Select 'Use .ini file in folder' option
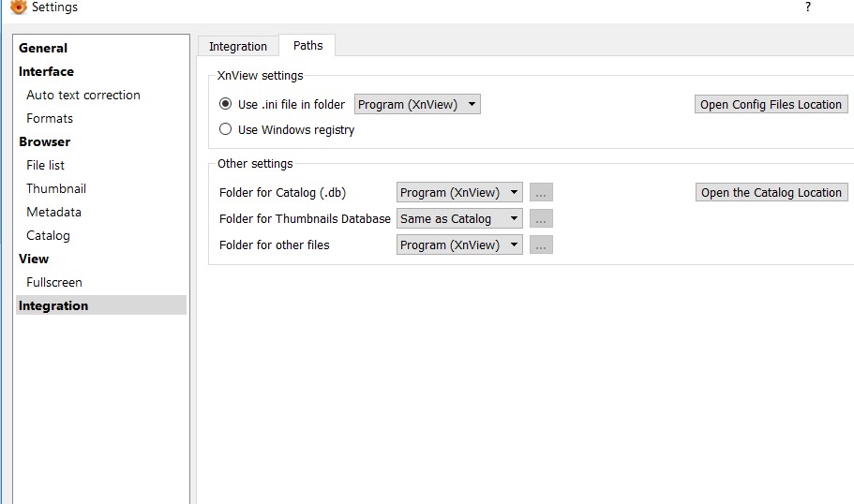854x504 pixels. [x=225, y=105]
